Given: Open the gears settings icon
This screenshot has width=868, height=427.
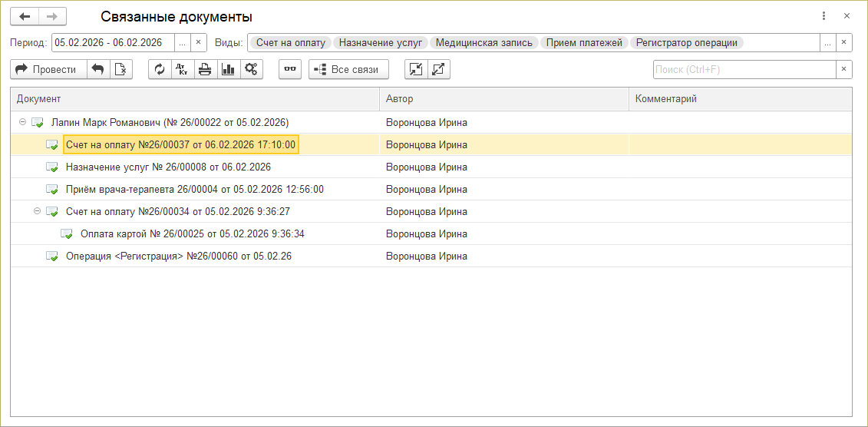Looking at the screenshot, I should point(251,69).
